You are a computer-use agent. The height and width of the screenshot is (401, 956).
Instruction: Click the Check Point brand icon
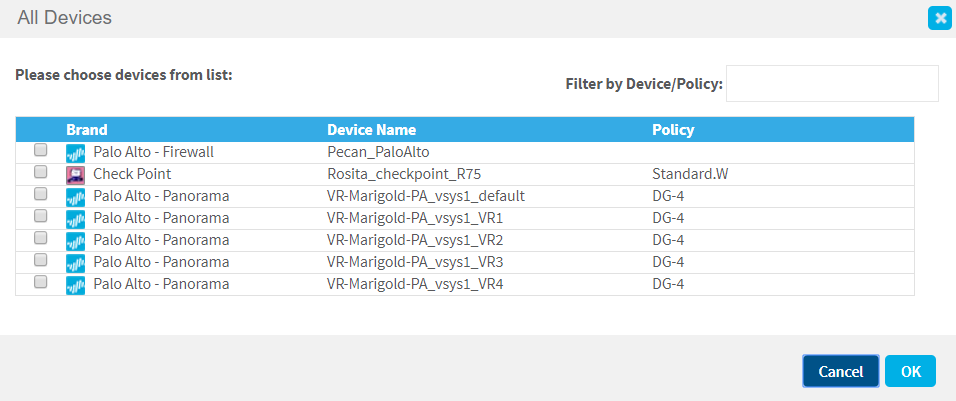point(75,175)
